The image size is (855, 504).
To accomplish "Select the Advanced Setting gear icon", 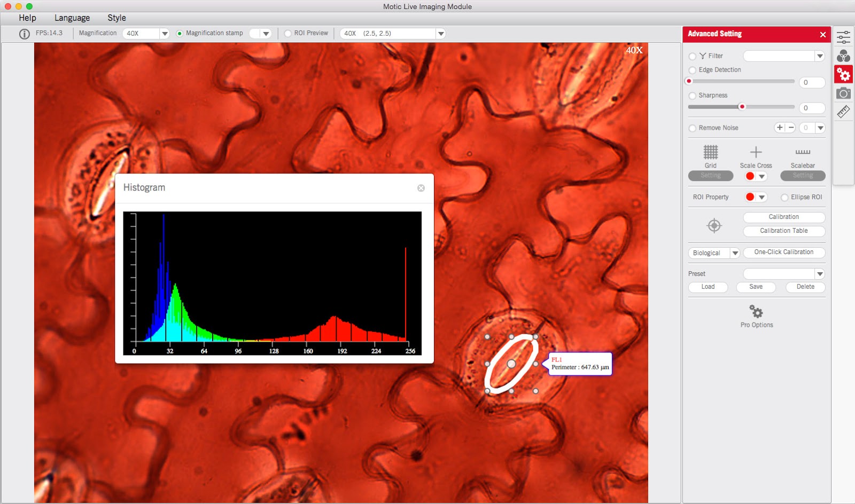I will click(x=843, y=74).
